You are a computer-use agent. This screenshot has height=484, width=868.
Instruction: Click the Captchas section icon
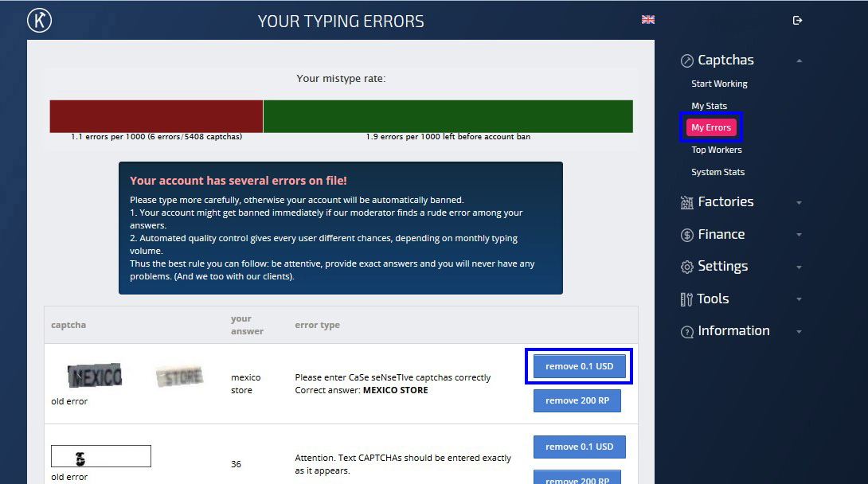[x=686, y=60]
